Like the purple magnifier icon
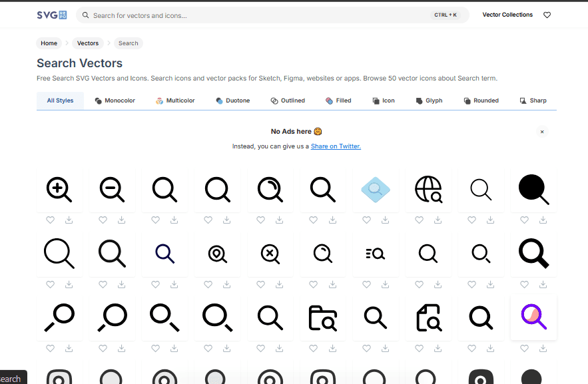Viewport: 588px width, 384px height. tap(524, 349)
